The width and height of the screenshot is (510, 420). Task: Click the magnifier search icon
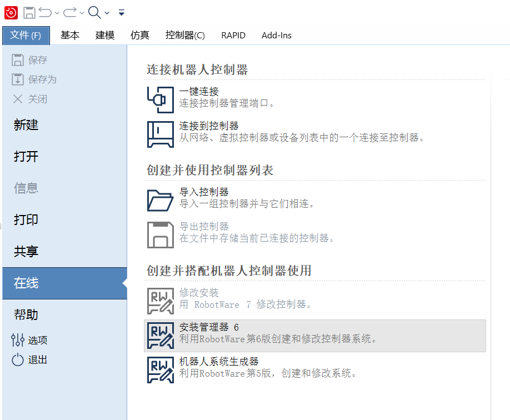click(x=94, y=12)
